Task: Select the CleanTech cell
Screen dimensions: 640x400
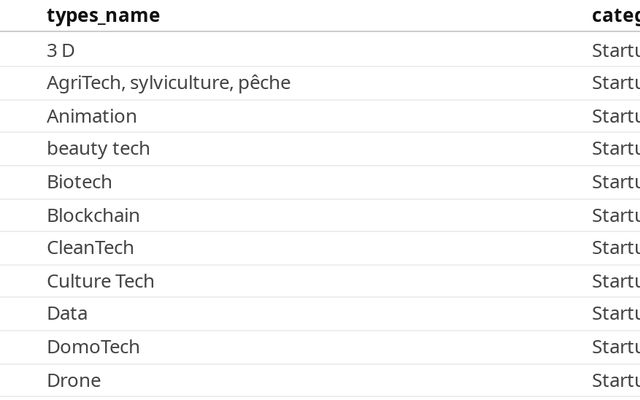Action: 90,248
